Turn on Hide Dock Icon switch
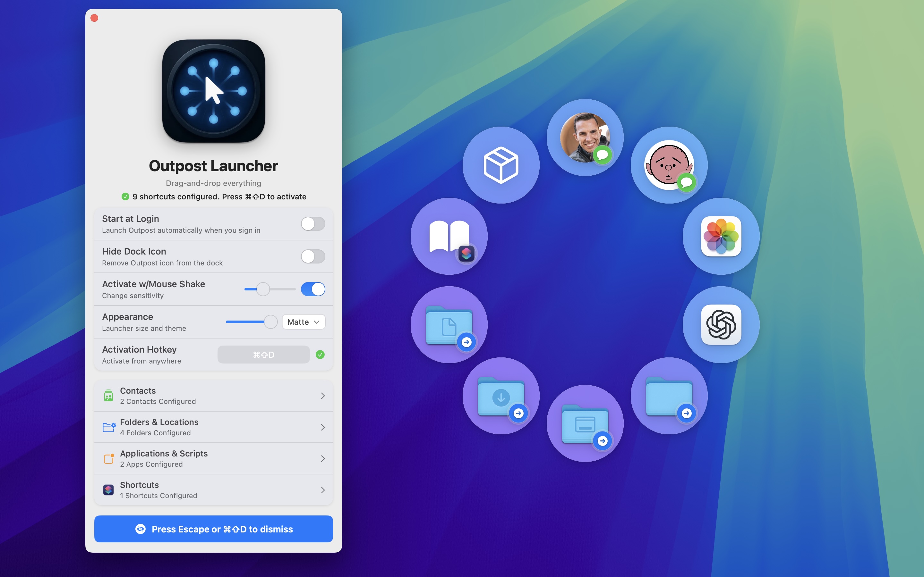 [x=313, y=256]
